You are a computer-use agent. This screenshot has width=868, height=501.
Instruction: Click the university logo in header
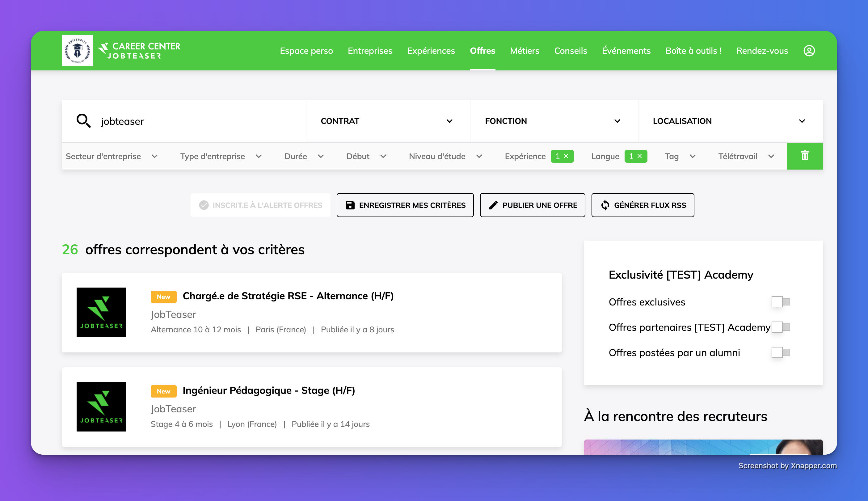click(x=77, y=51)
